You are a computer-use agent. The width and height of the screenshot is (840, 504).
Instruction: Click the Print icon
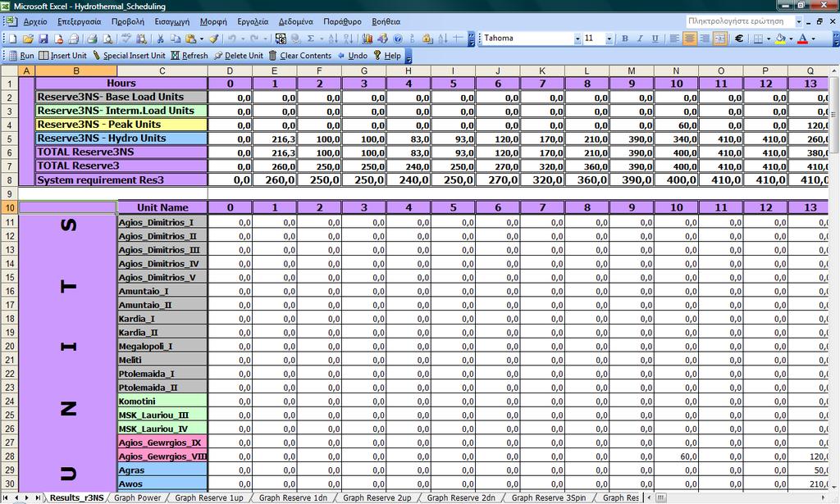92,39
